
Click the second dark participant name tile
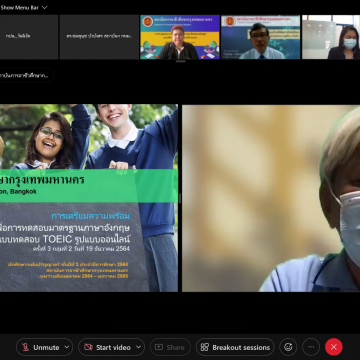pos(99,37)
